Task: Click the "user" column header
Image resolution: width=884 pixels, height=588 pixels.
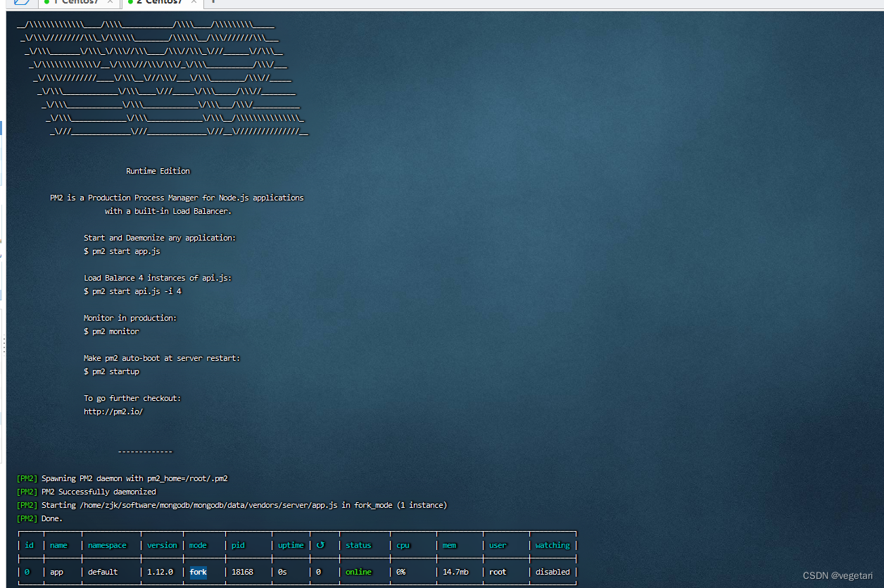Action: point(498,545)
